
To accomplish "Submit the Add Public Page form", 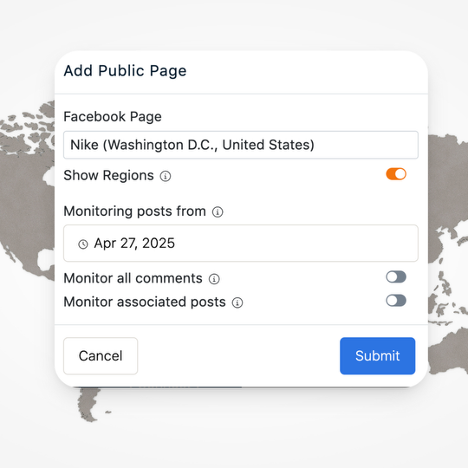I will 377,356.
